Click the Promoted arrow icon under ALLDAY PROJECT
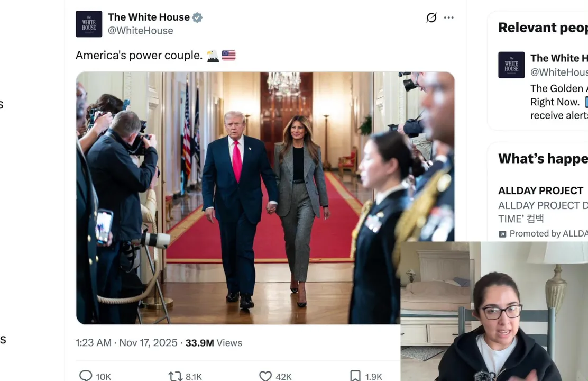Viewport: 588px width, 381px height. pos(502,234)
